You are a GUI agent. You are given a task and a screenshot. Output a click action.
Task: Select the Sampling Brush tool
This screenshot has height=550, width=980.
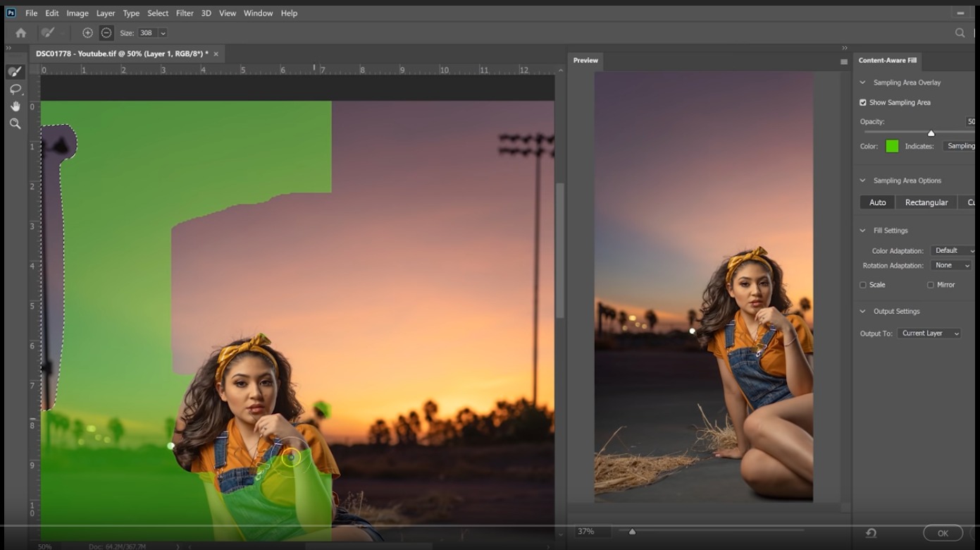(x=15, y=72)
